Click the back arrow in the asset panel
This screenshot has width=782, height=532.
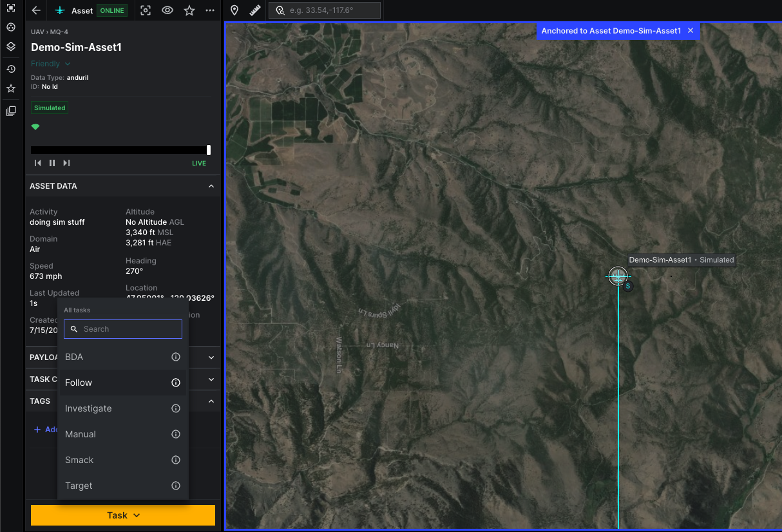click(x=36, y=11)
